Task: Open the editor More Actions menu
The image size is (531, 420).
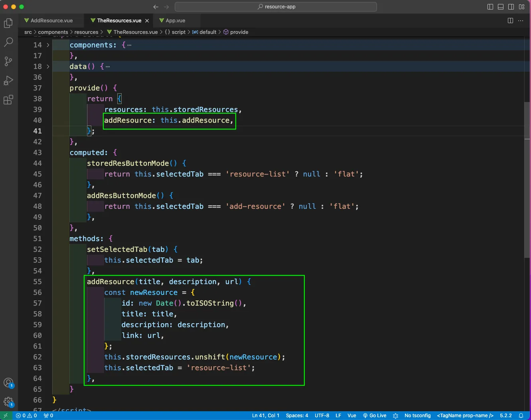Action: pos(521,20)
